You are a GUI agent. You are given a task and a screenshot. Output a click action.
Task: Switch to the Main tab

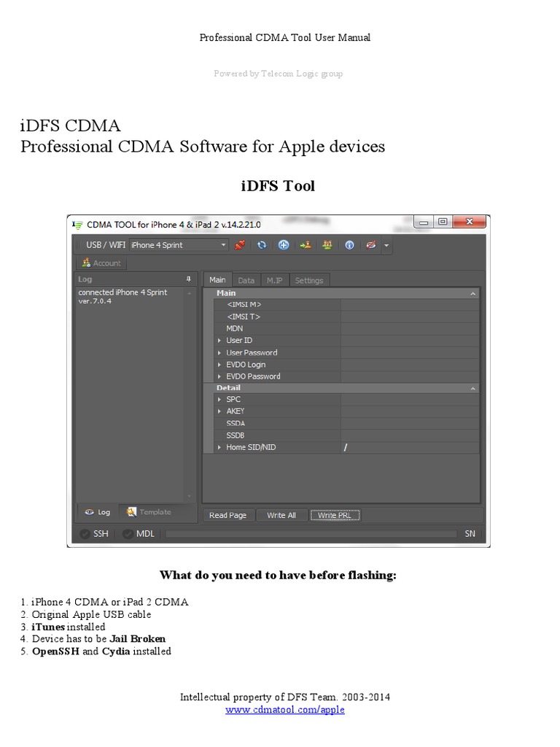(x=217, y=280)
